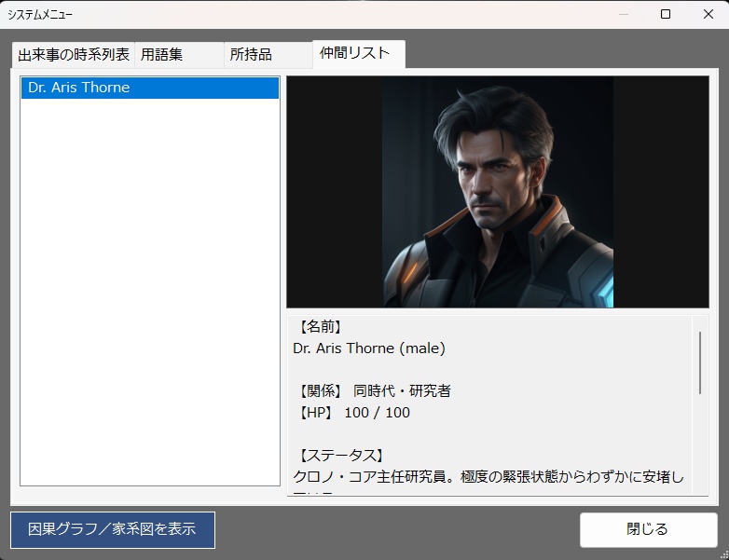Click the 閉じる button

[648, 530]
